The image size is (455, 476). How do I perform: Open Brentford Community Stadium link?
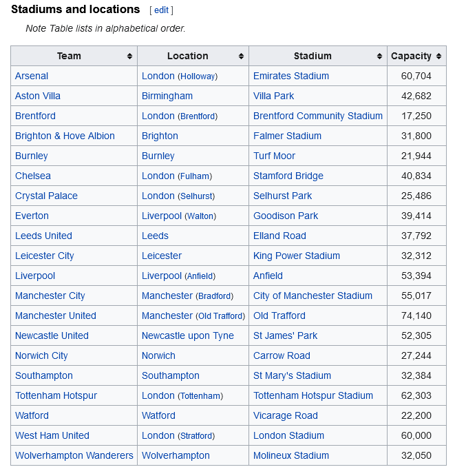click(318, 116)
